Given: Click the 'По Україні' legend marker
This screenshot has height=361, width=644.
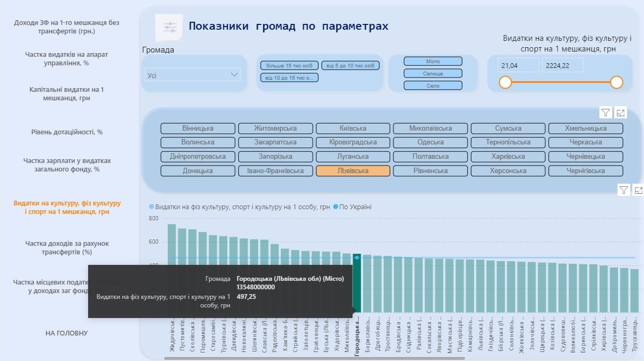Looking at the screenshot, I should tap(336, 207).
